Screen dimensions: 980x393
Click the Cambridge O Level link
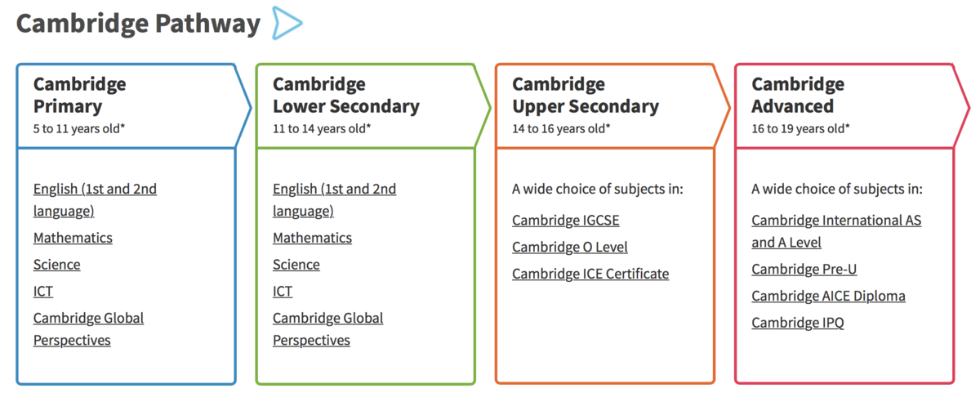coord(570,247)
